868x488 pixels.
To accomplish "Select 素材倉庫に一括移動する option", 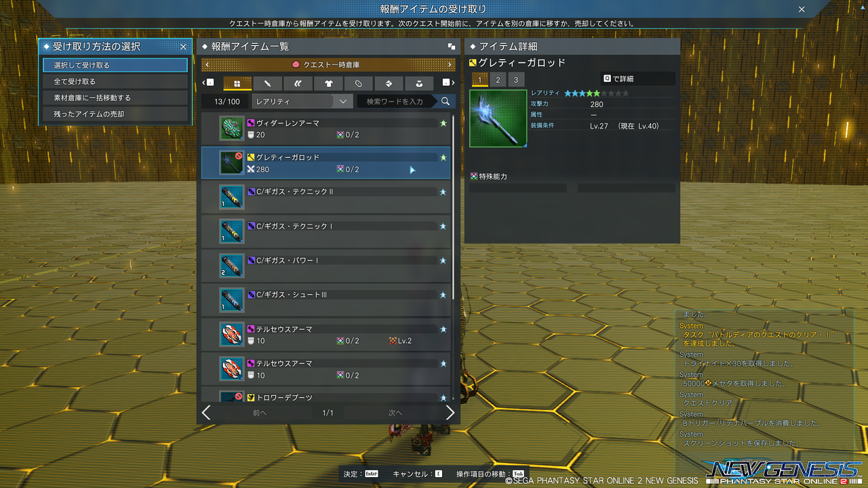I will (115, 98).
